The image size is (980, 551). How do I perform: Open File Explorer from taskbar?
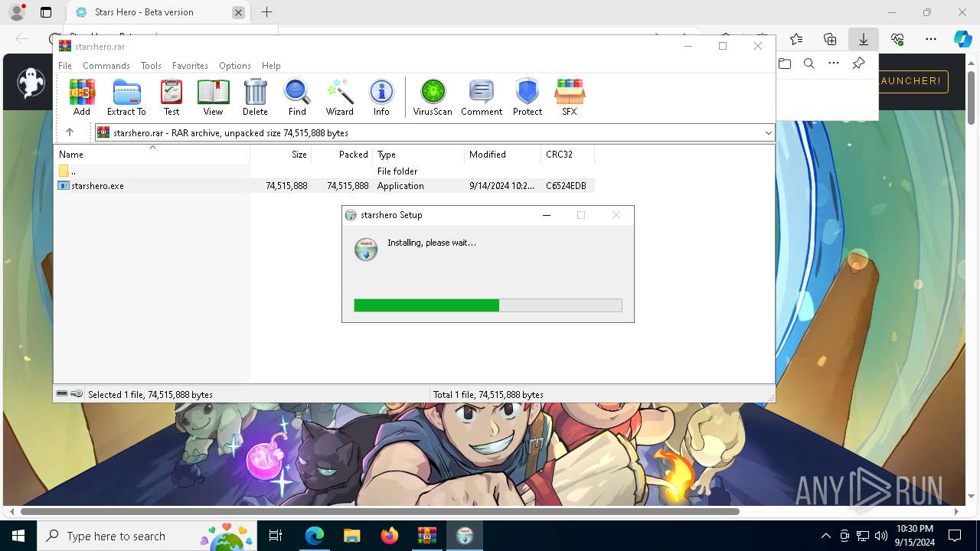(352, 536)
